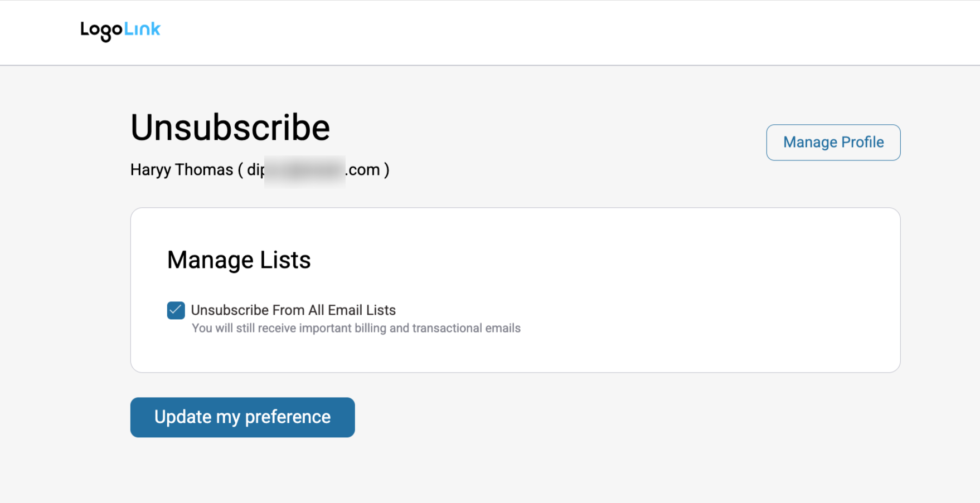Select the blurred email address text
Screen dimensions: 980x503
click(x=304, y=169)
